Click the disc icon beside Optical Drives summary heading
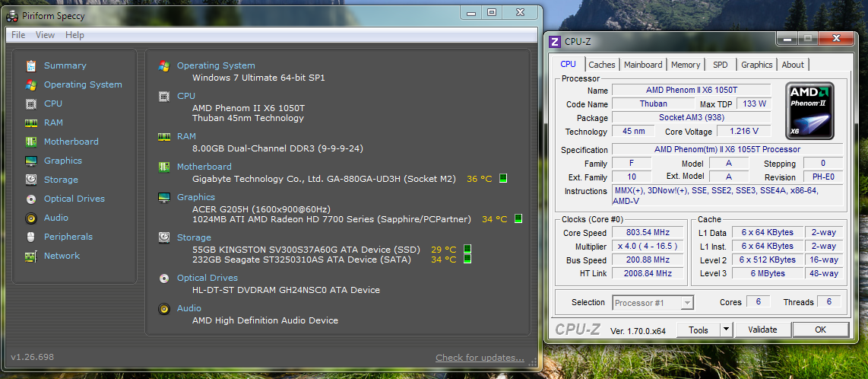868x379 pixels. (164, 278)
